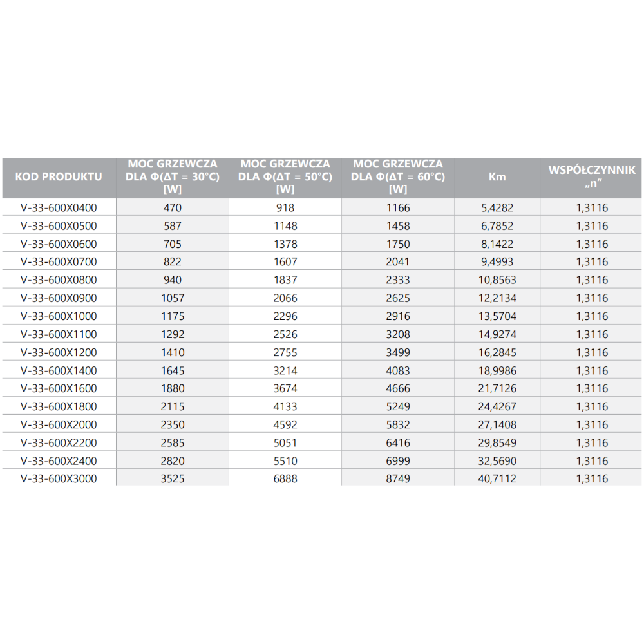
Task: Click product code V-33-600X1000
Action: click(59, 316)
